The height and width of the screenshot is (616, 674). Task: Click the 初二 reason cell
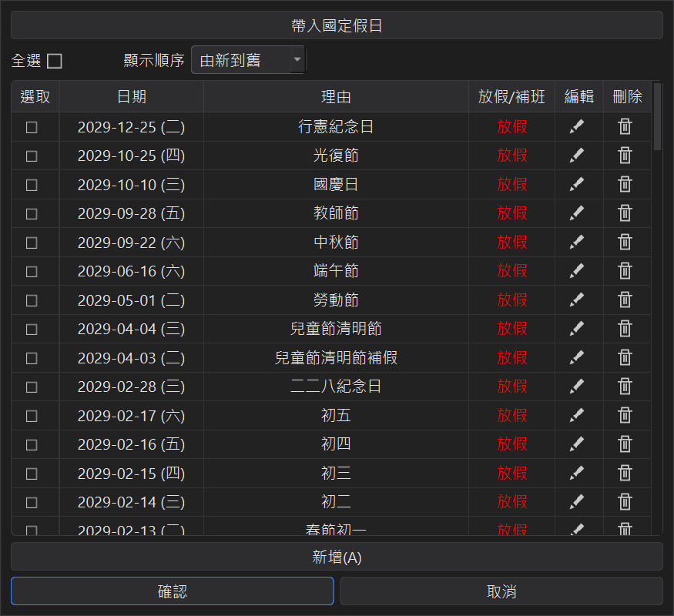coord(336,502)
